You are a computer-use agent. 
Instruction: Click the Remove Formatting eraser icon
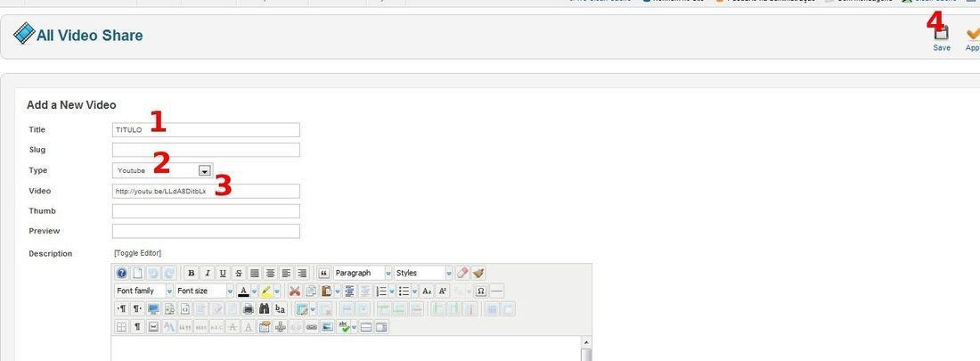pos(461,273)
